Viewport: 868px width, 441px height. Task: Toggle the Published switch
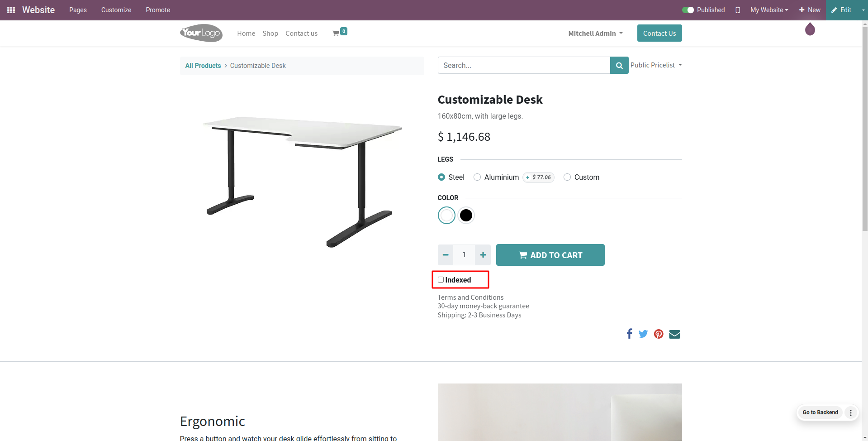click(x=688, y=10)
